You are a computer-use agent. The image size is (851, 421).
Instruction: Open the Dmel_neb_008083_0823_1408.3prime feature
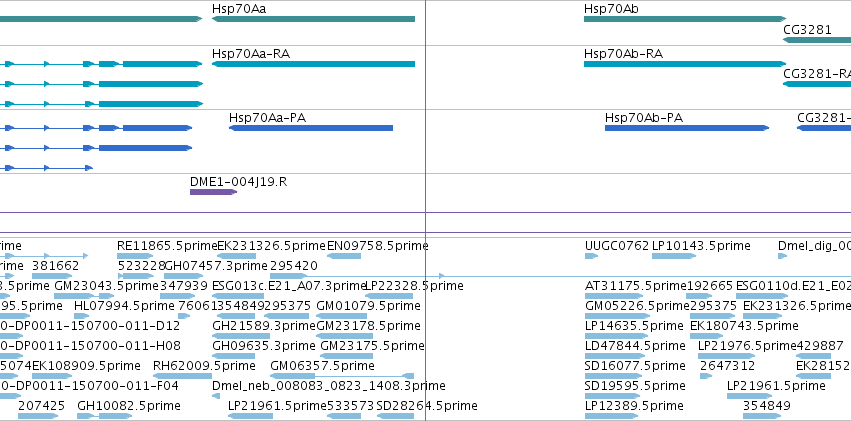click(x=216, y=397)
